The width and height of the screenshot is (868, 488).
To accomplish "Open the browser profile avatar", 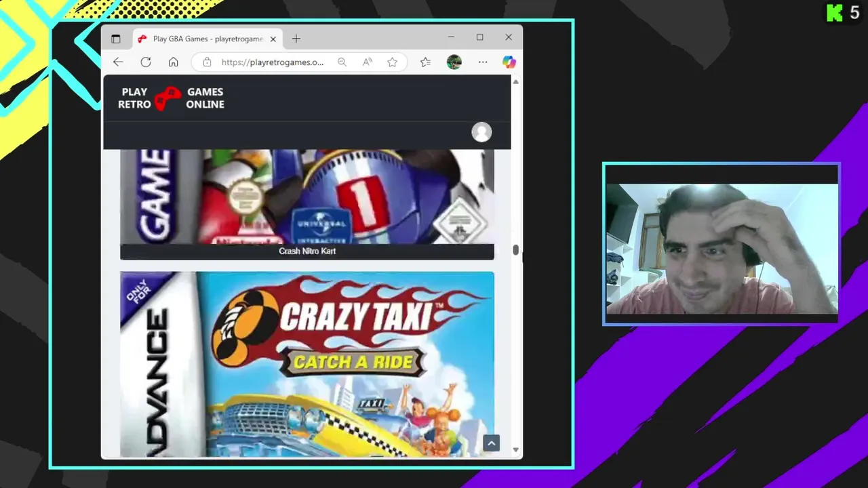I will pos(454,62).
